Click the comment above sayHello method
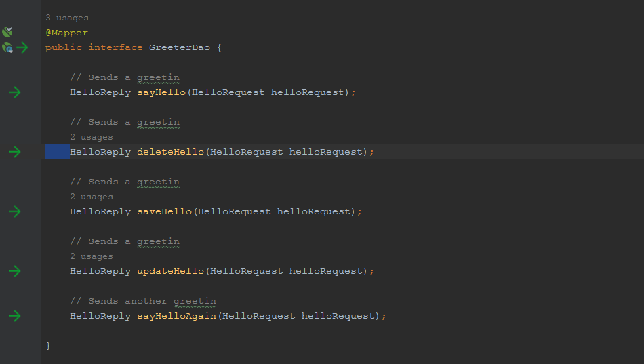 (125, 77)
